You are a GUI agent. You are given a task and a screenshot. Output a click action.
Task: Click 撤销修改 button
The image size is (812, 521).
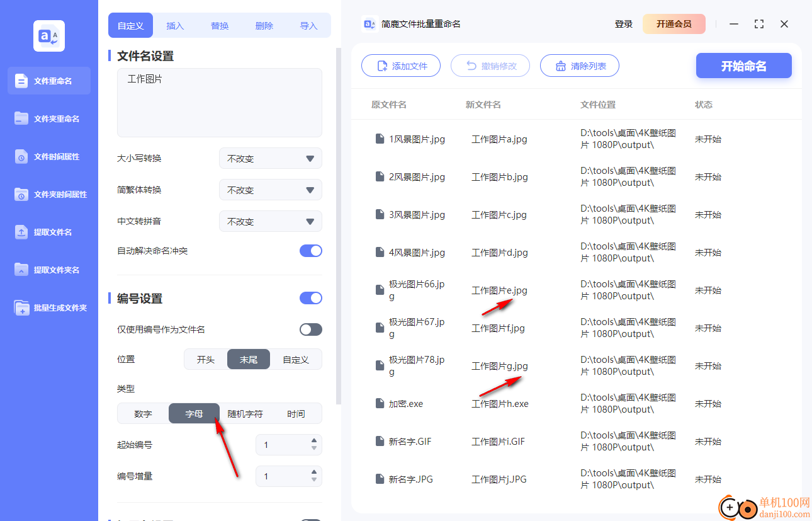click(x=490, y=66)
